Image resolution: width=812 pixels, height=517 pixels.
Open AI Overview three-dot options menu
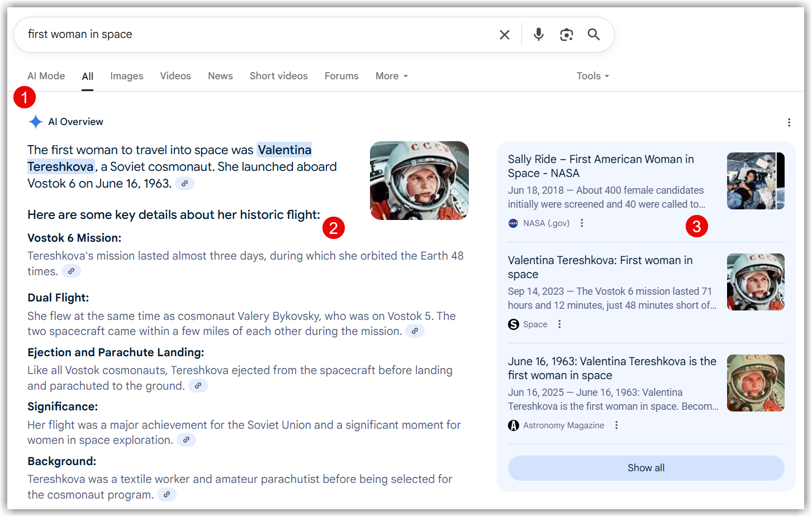tap(789, 122)
